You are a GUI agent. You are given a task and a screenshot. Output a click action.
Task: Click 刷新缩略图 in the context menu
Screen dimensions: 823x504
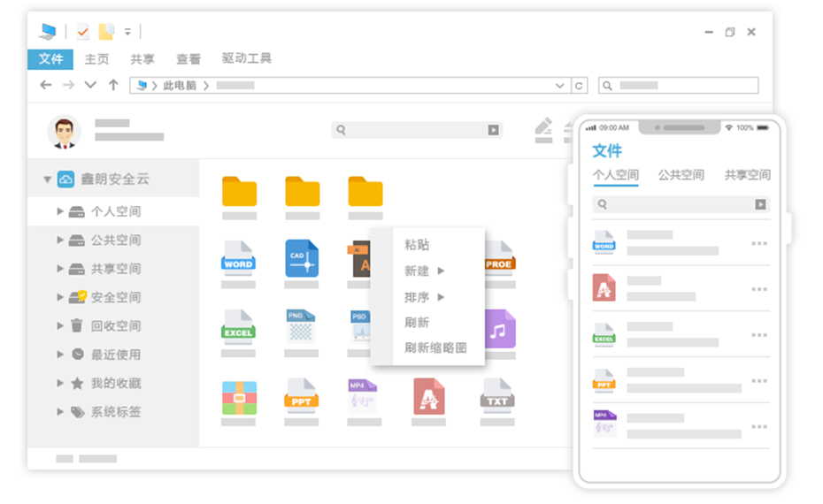435,347
